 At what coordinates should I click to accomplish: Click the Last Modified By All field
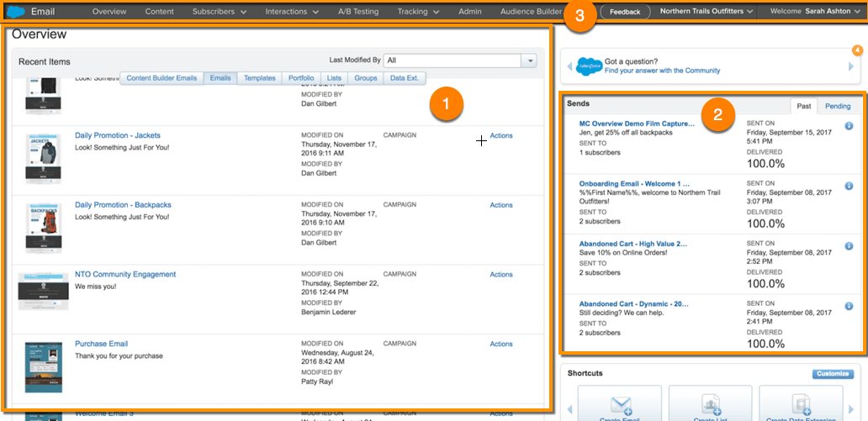[453, 61]
